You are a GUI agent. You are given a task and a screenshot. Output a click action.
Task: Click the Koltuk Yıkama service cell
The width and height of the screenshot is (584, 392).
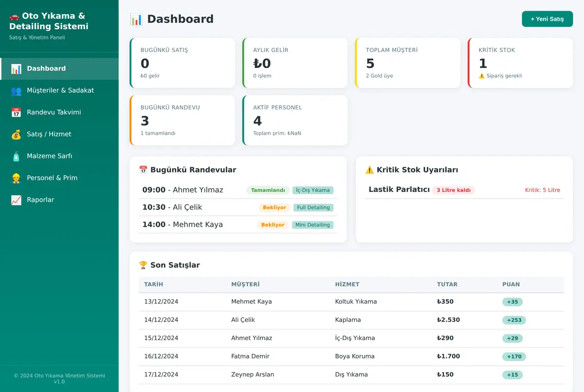(x=356, y=302)
